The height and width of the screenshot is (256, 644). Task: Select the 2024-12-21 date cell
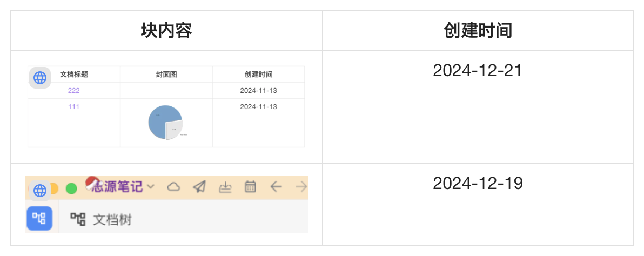[478, 71]
